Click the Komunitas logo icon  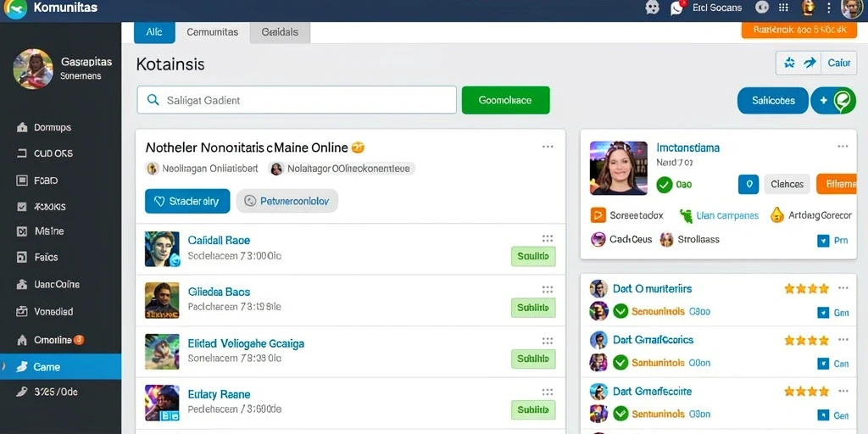[15, 8]
